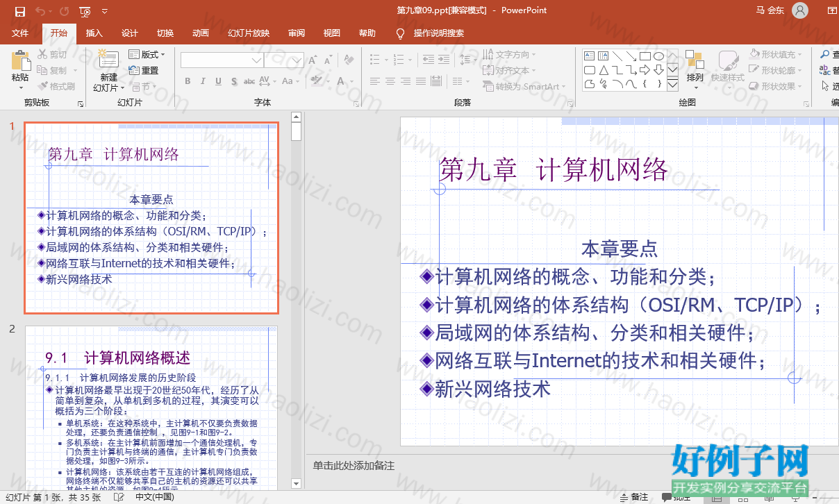Click 转换为 SmartArt button
The image size is (839, 504).
(524, 86)
